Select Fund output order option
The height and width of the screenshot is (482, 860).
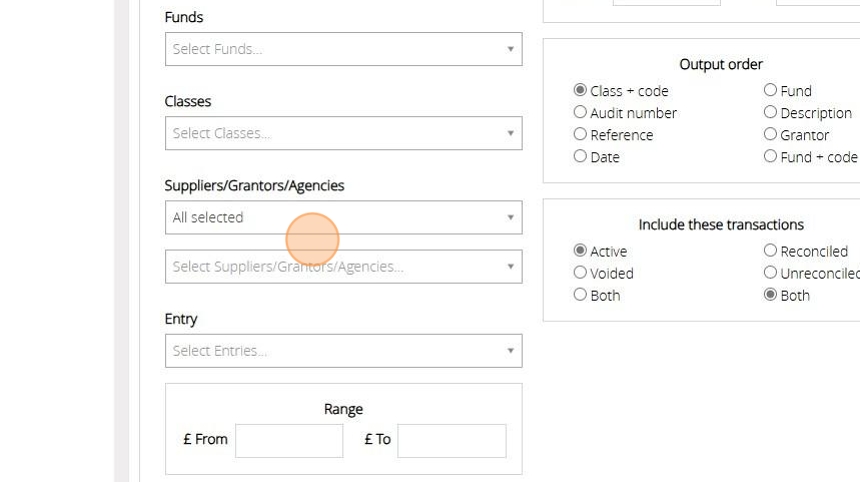point(770,90)
